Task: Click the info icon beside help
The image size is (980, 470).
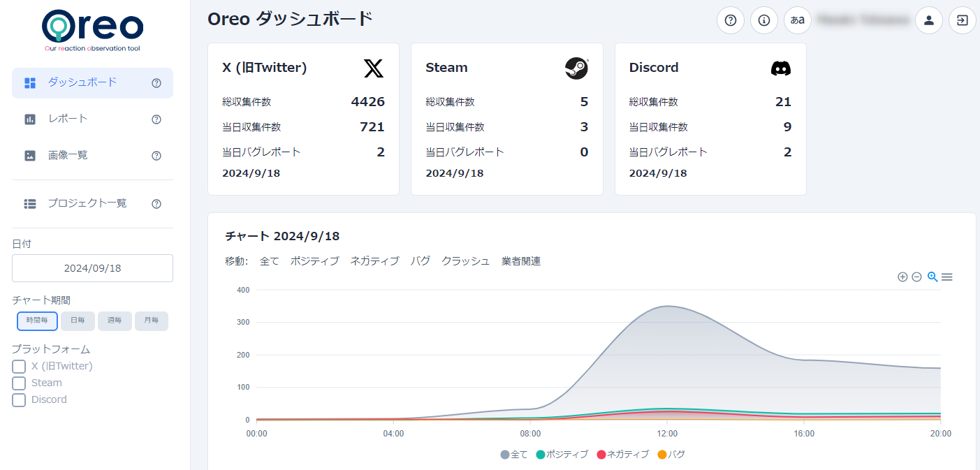Action: click(x=763, y=20)
